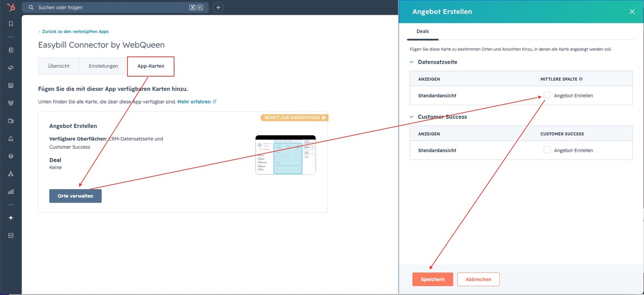
Task: Click the Speichern button
Action: 433,279
